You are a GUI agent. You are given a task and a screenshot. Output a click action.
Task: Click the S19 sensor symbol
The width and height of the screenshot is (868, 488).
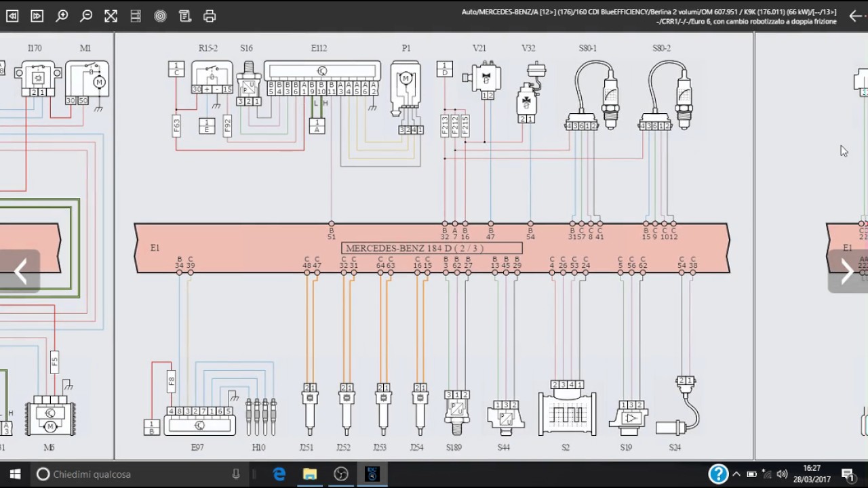pos(629,418)
